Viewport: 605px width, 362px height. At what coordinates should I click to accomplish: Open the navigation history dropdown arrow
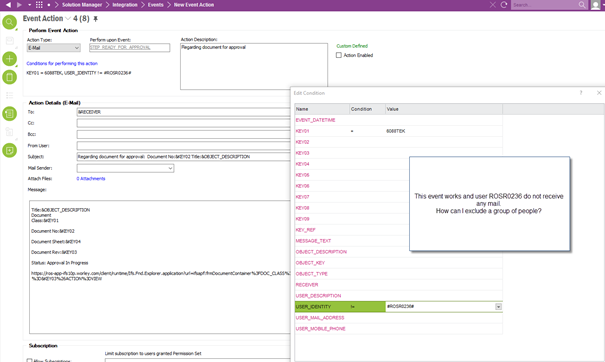click(29, 5)
